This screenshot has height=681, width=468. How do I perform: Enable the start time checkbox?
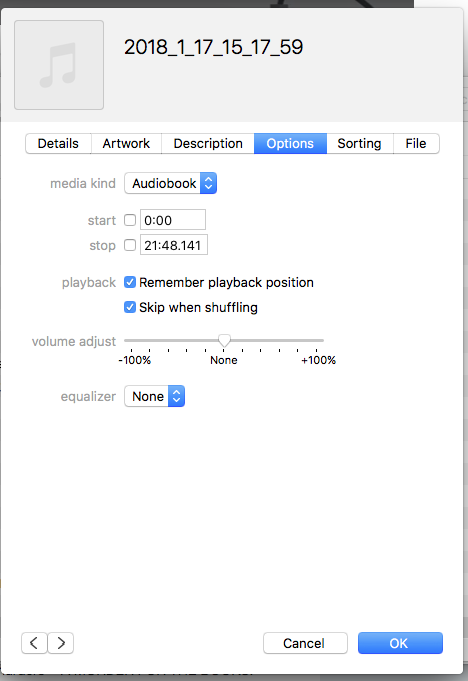tap(130, 220)
